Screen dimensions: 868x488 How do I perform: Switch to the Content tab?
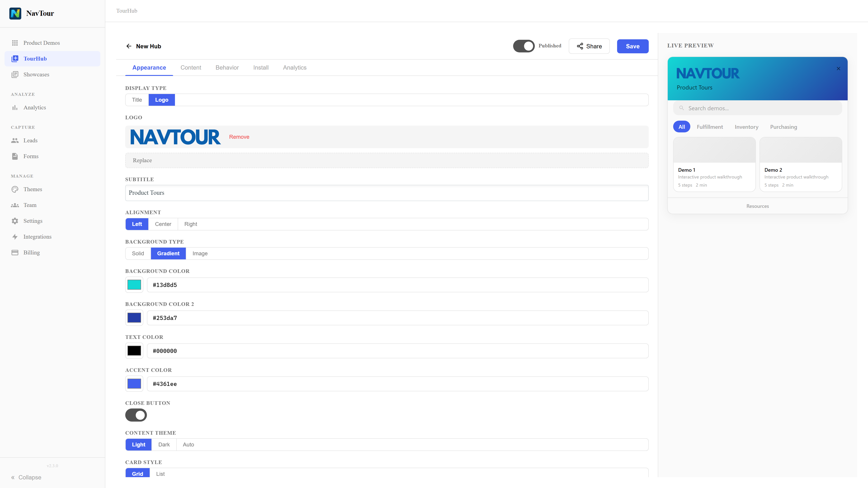tap(191, 67)
